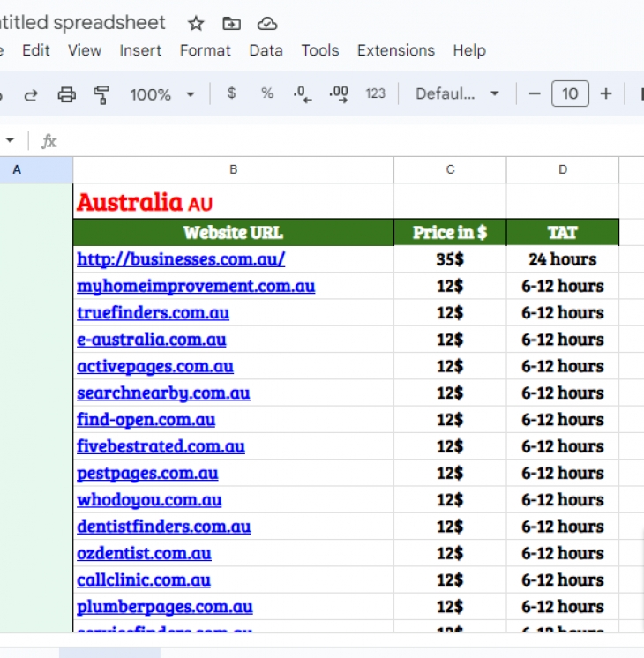Viewport: 644px width, 658px height.
Task: Select 6-12 hours cell in plumberpages row
Action: [x=563, y=607]
